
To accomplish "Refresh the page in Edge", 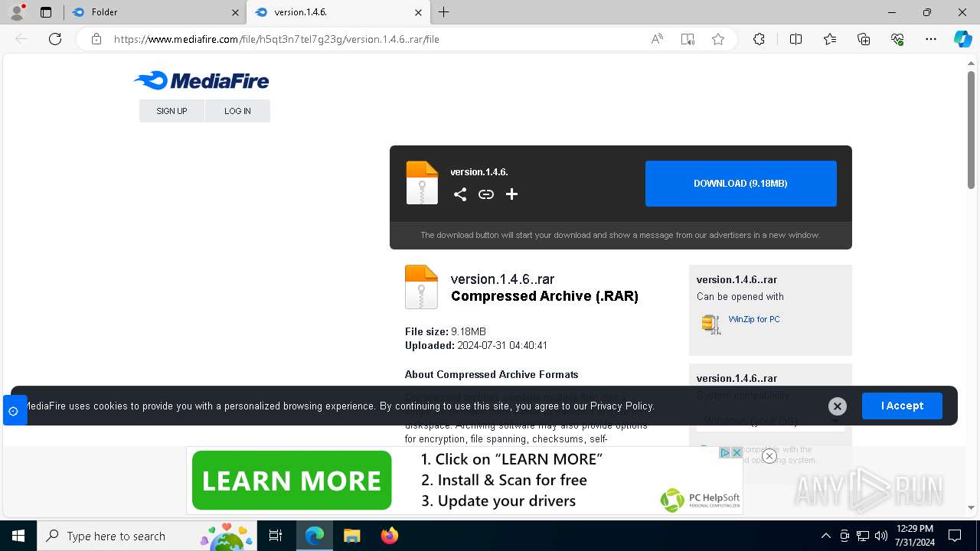I will coord(55,39).
